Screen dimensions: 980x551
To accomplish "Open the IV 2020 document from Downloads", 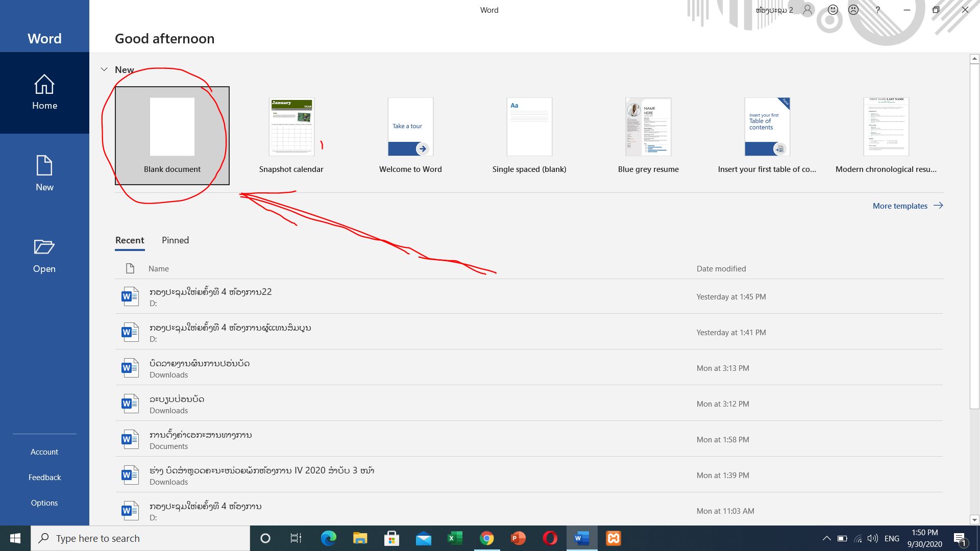I will pos(529,475).
